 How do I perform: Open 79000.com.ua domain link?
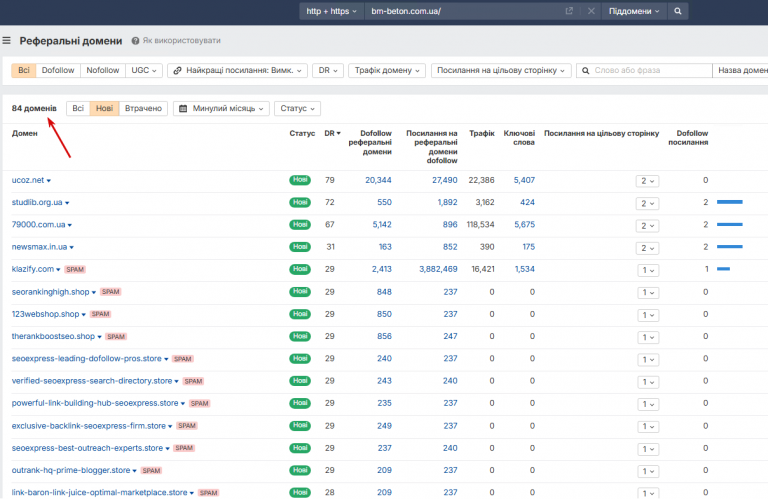coord(39,225)
